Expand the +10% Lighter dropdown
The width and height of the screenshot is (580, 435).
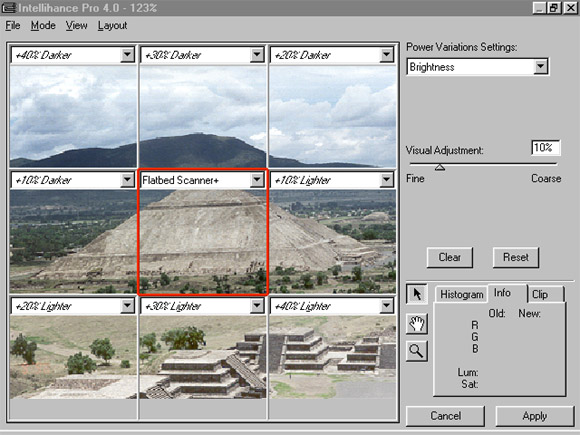coord(386,180)
